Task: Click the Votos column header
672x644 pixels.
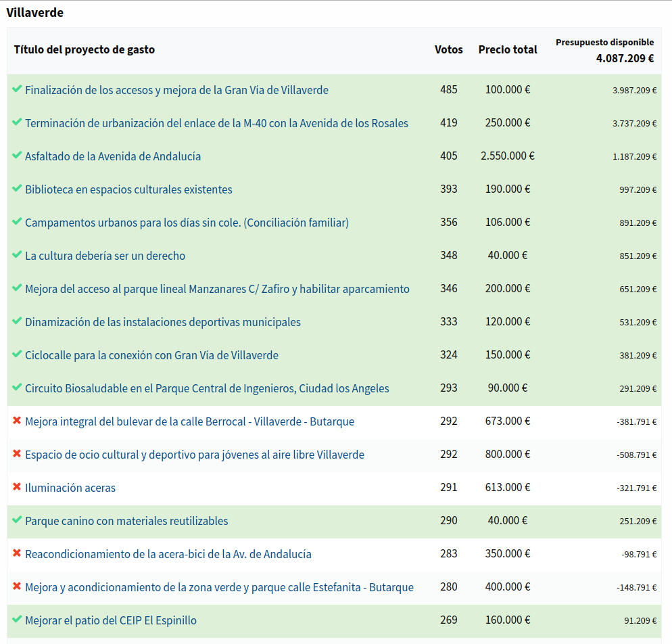Action: coord(448,50)
